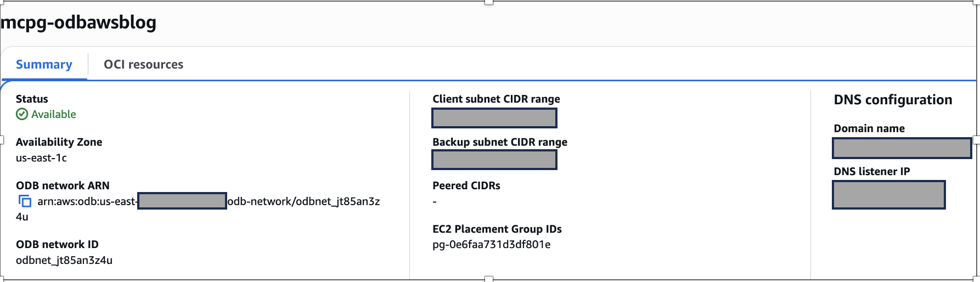The height and width of the screenshot is (282, 980).
Task: Click the ODB network ARN label
Action: click(x=63, y=185)
